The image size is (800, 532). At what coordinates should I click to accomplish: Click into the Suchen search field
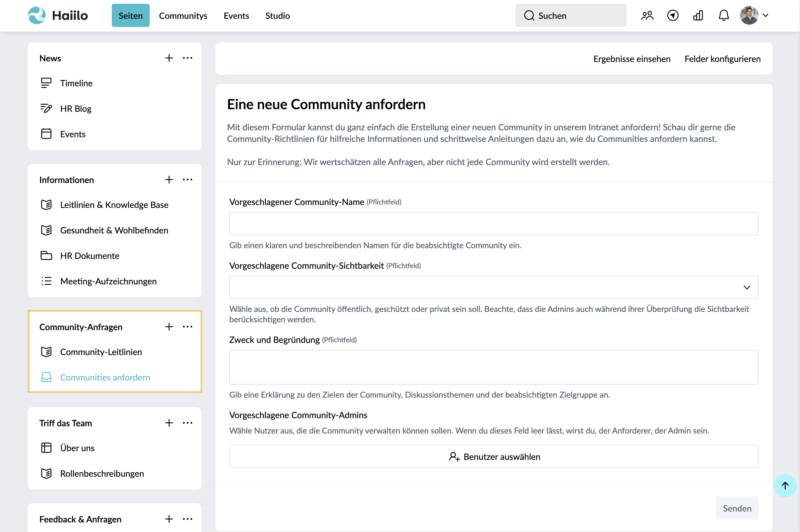tap(571, 16)
